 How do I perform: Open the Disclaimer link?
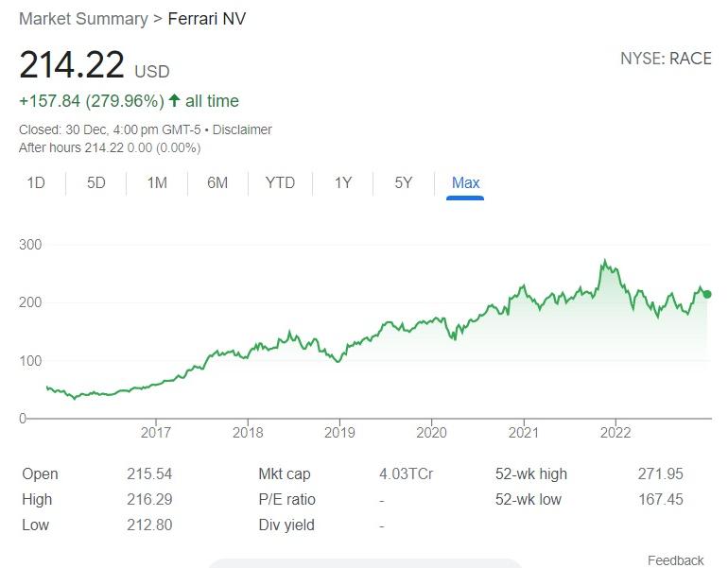click(x=242, y=129)
